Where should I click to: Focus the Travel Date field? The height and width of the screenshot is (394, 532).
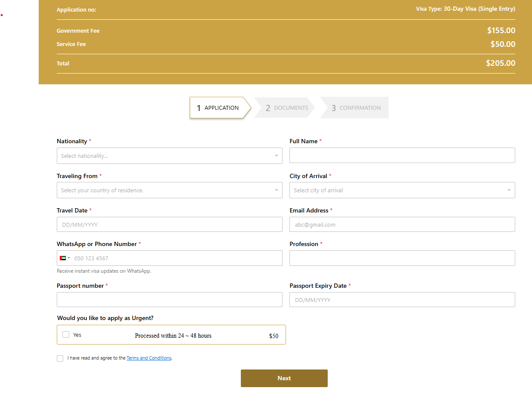coord(169,225)
